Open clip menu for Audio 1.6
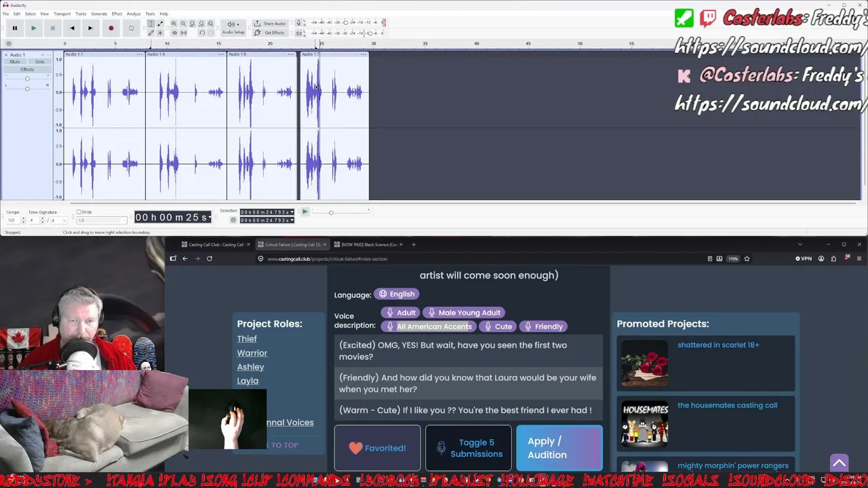 click(x=291, y=54)
